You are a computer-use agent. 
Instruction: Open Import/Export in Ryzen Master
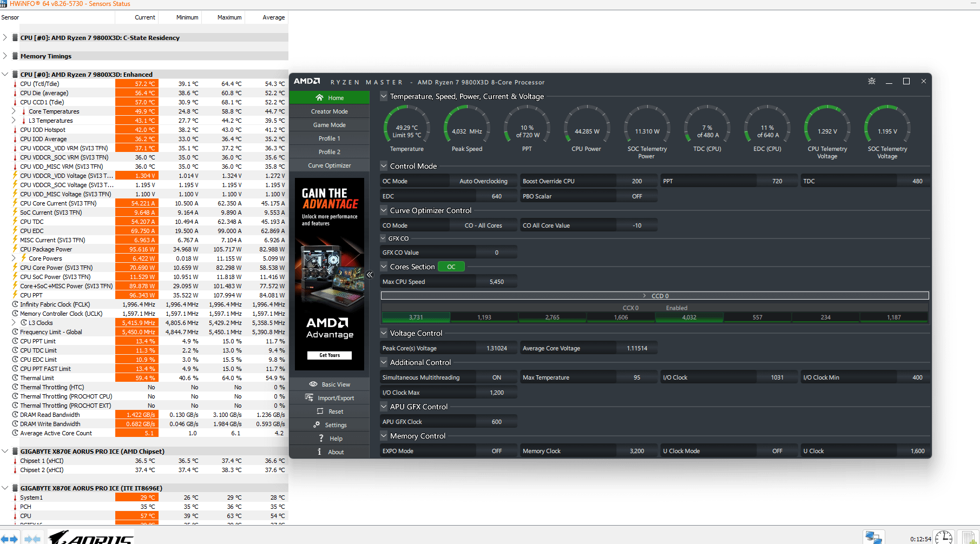pos(330,398)
